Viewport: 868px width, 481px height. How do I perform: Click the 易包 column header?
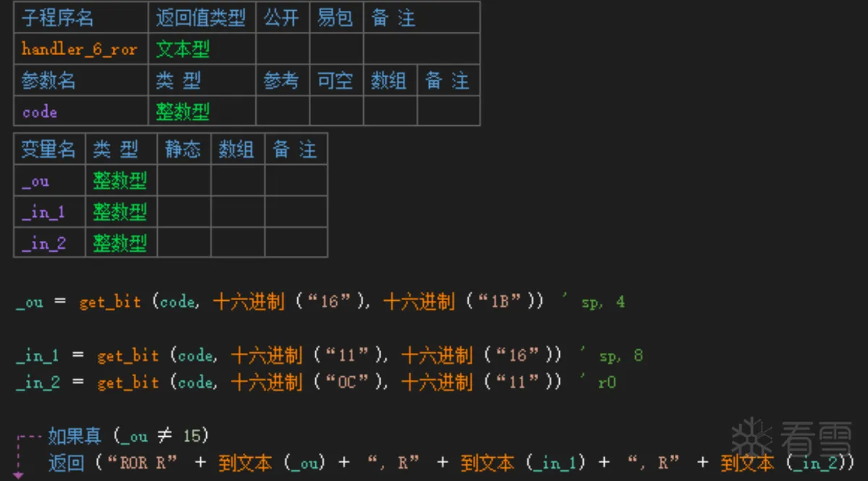pyautogui.click(x=335, y=18)
